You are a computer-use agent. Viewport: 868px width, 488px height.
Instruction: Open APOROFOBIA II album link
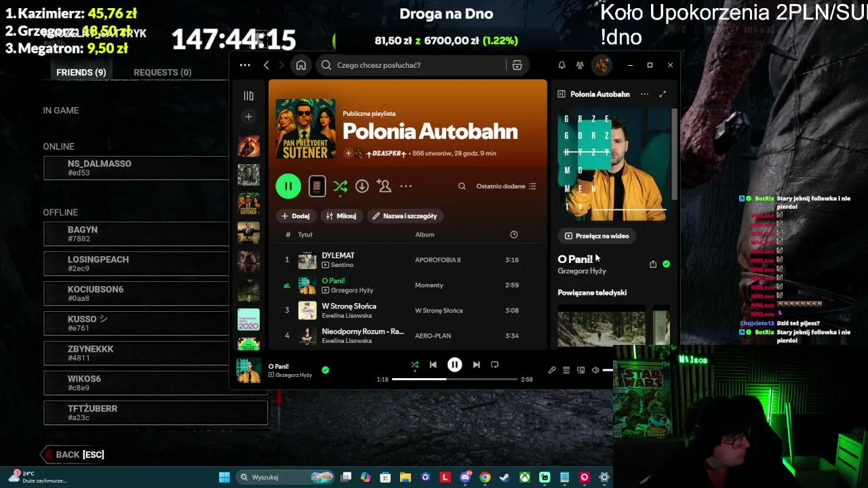click(437, 260)
